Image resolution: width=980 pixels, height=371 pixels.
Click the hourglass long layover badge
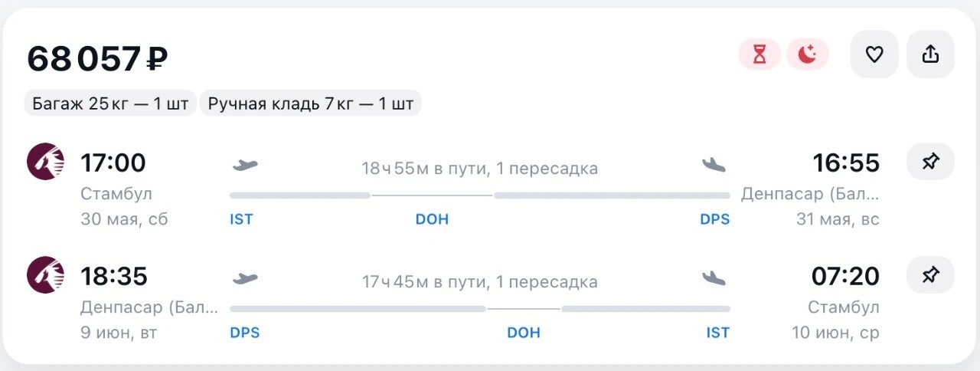pos(759,54)
